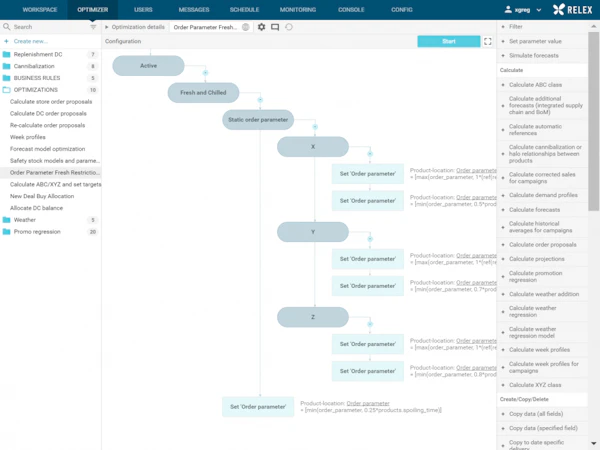Select the Y node
The height and width of the screenshot is (450, 600).
(x=313, y=232)
